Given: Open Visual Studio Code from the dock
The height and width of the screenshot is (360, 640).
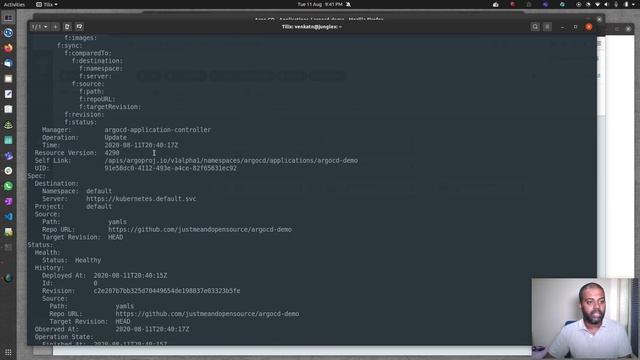Looking at the screenshot, I should 8,217.
